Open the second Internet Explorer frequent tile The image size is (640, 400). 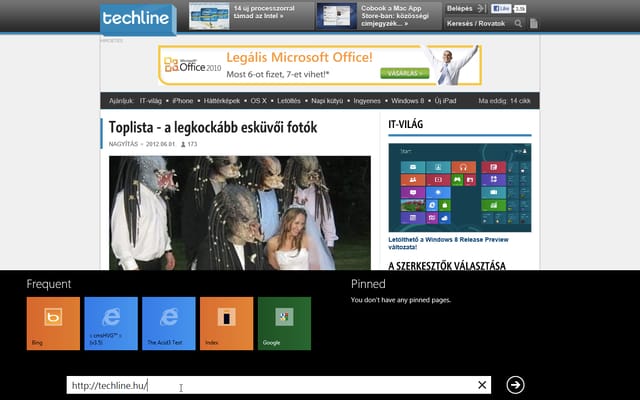169,323
